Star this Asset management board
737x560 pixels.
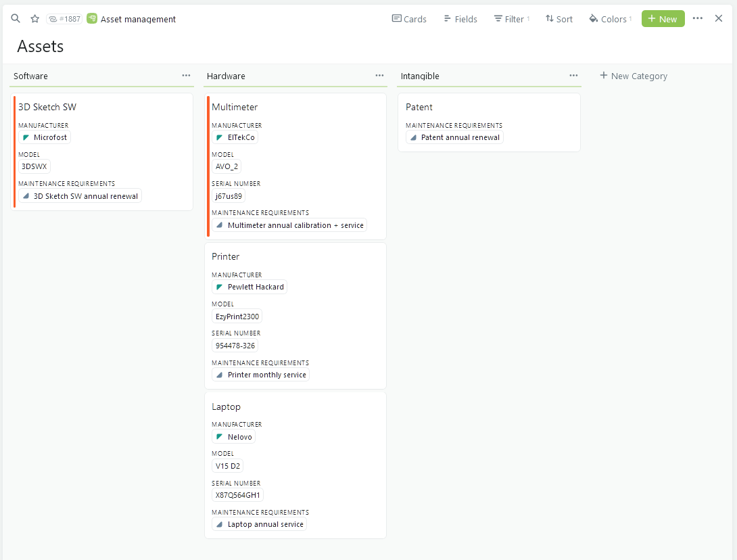[x=34, y=18]
